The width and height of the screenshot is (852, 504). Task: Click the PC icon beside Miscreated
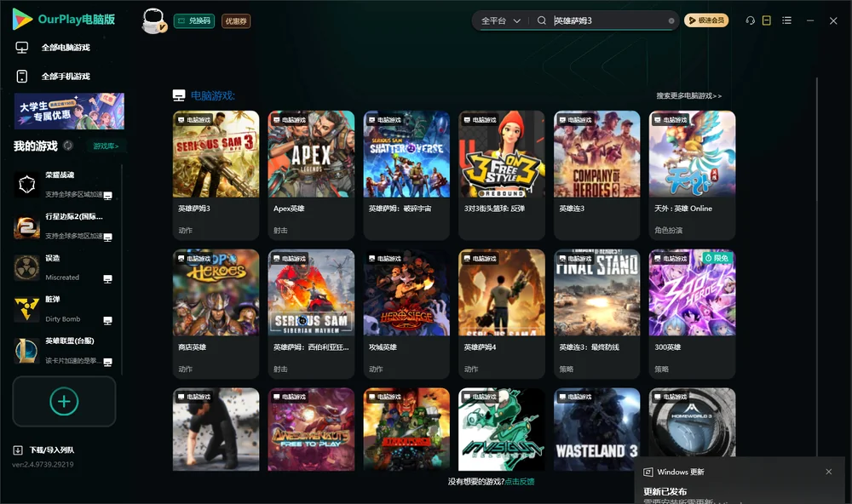click(x=107, y=279)
